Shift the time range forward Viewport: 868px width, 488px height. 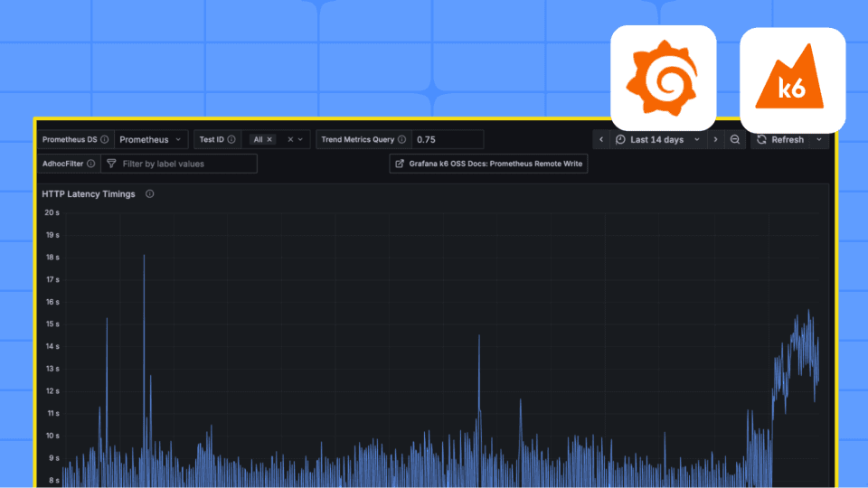click(715, 139)
